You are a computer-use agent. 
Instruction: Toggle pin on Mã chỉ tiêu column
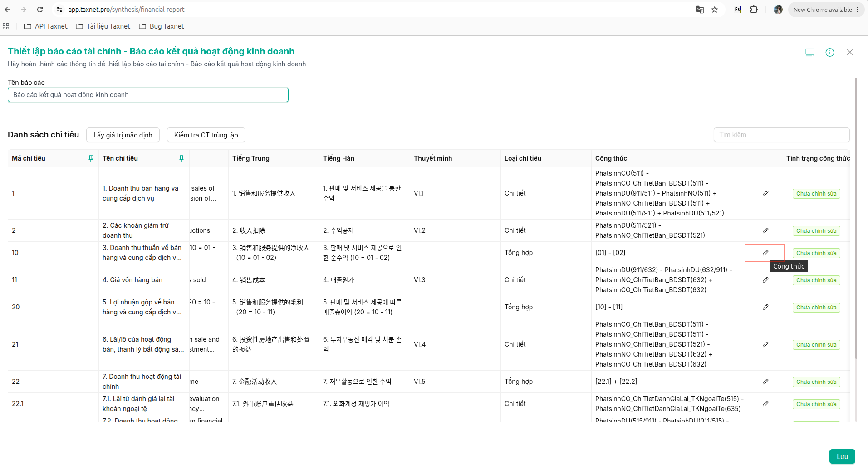click(x=90, y=158)
